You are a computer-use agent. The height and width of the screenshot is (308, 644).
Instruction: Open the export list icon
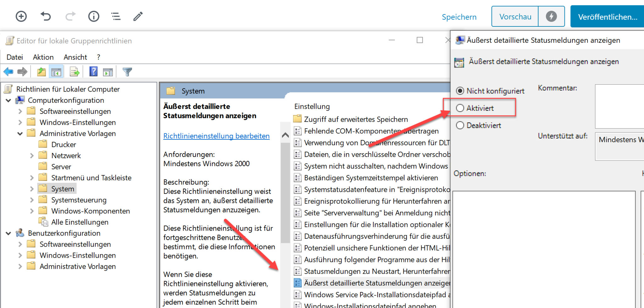75,72
